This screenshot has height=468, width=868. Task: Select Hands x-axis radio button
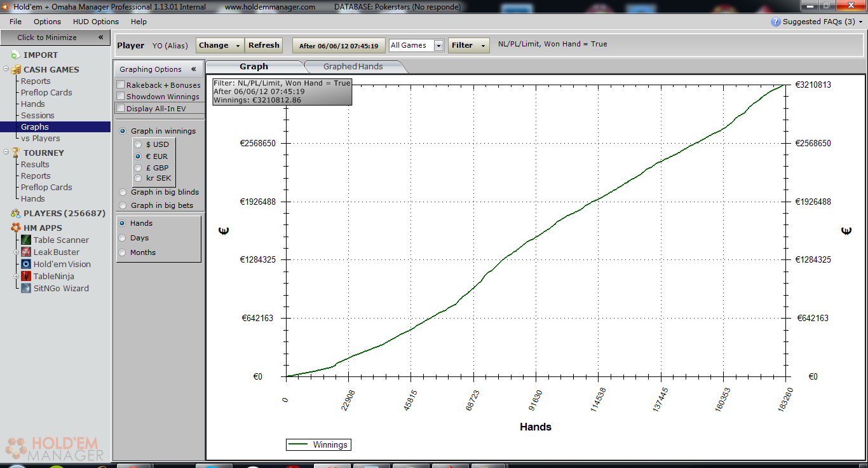pos(122,223)
